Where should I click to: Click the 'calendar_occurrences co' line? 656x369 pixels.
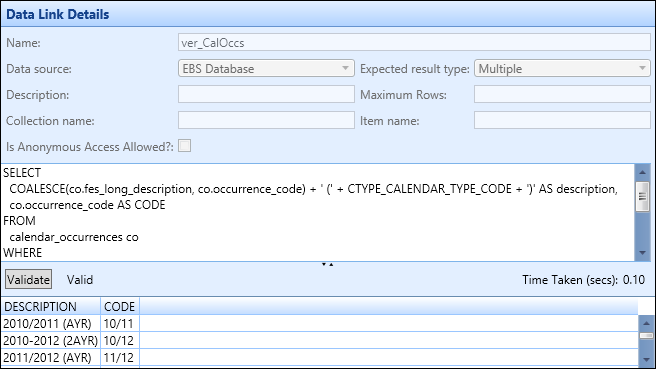(74, 237)
